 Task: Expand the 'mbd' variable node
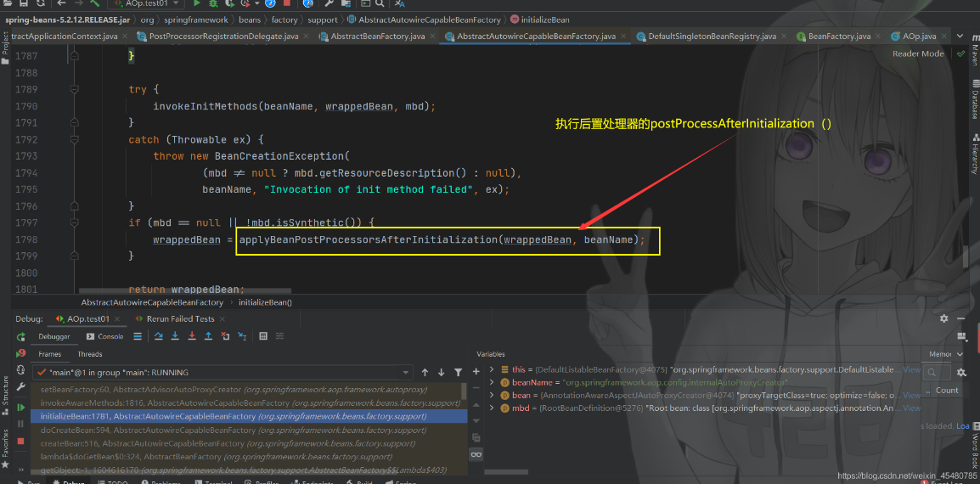pos(492,408)
